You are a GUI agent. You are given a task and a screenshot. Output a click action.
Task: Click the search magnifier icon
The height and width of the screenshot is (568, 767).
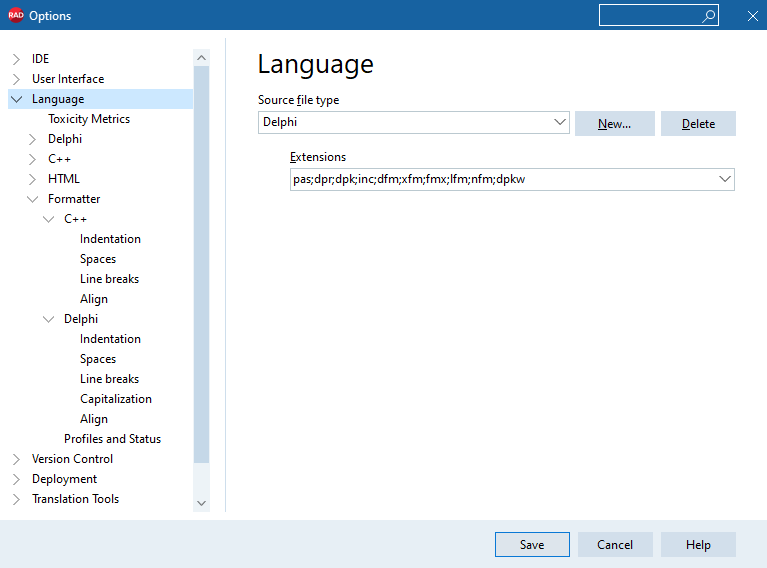[709, 16]
